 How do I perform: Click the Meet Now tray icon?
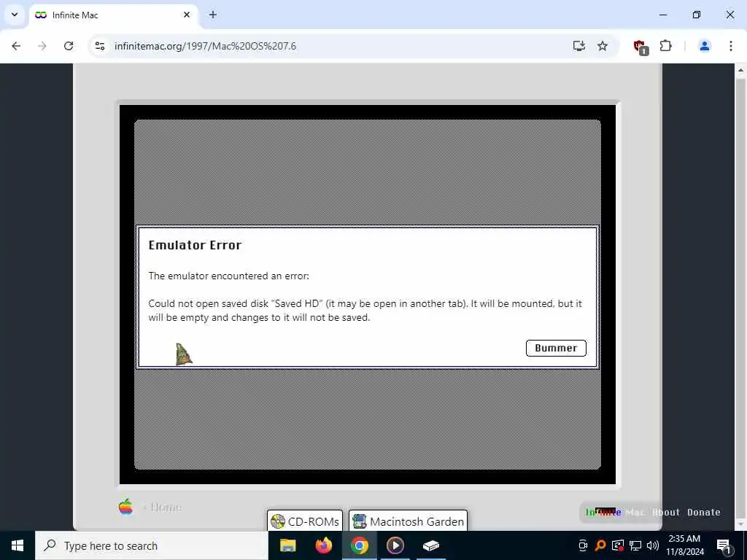pyautogui.click(x=582, y=545)
